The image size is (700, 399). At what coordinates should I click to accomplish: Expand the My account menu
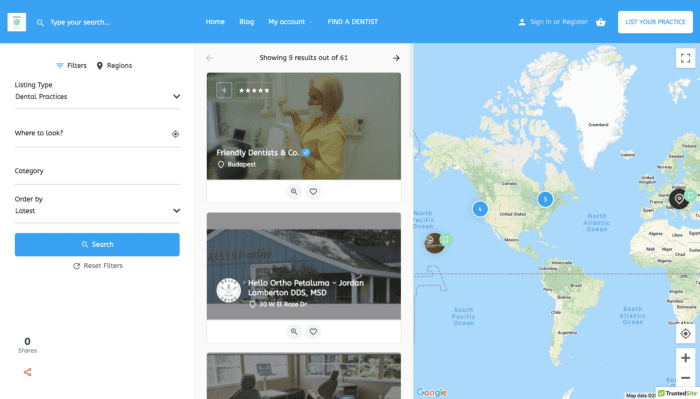point(290,22)
